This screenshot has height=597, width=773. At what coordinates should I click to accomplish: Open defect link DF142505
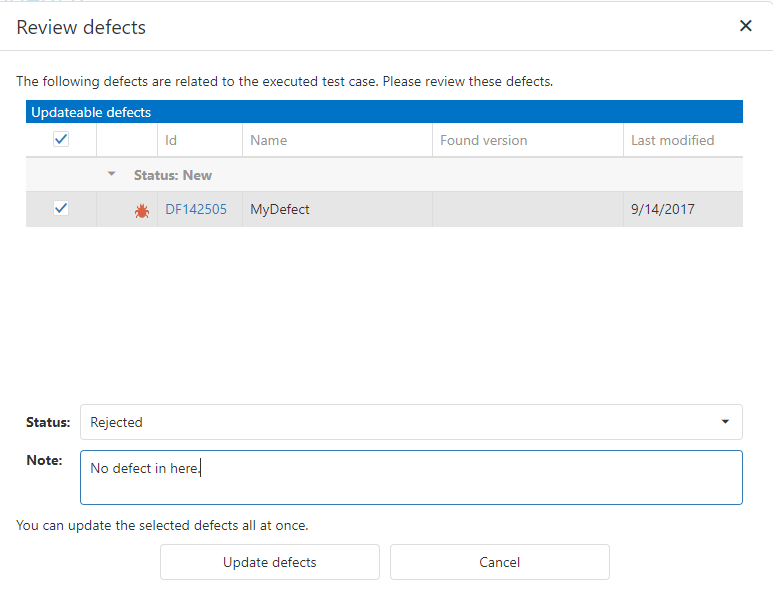[x=196, y=210]
